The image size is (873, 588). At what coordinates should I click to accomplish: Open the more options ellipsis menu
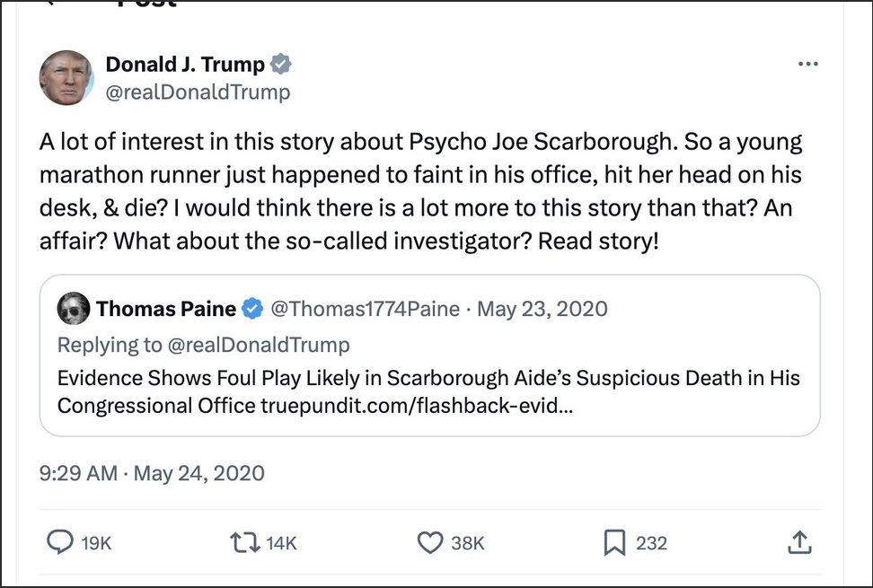808,63
